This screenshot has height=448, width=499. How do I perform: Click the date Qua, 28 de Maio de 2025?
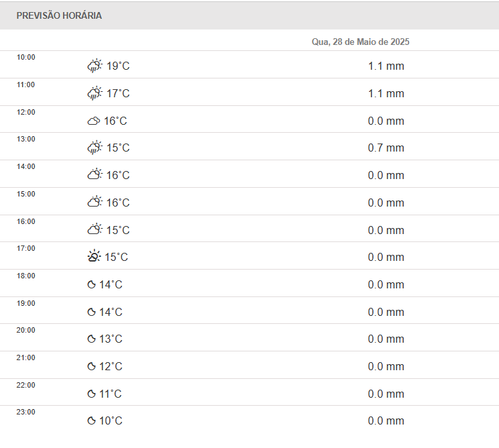[x=360, y=42]
